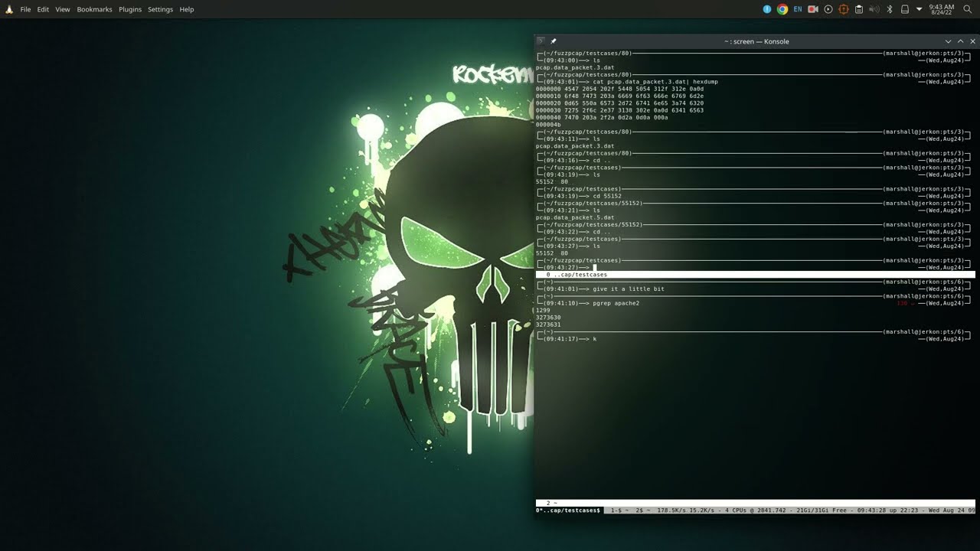Click hexdump row starting 0000030
Image resolution: width=980 pixels, height=551 pixels.
(619, 110)
